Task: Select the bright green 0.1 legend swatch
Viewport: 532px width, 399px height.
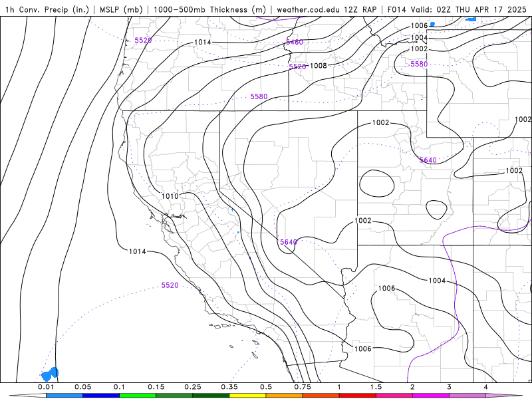Action: 138,396
